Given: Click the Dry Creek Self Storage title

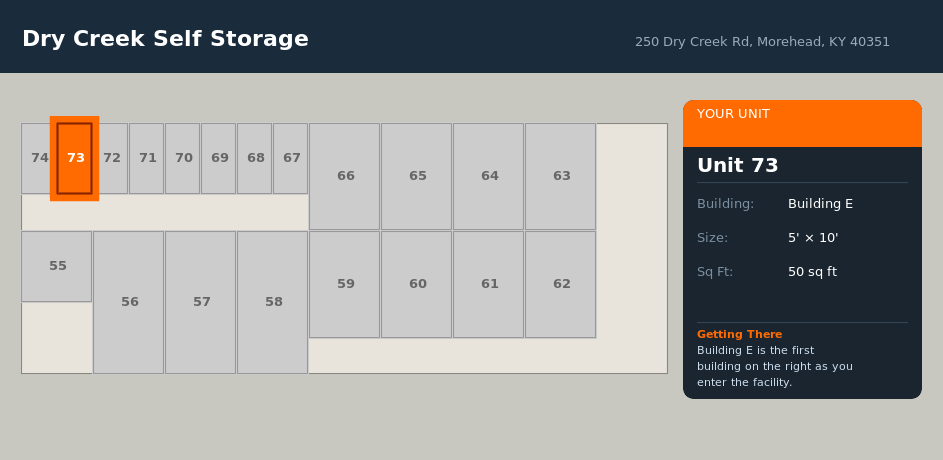Looking at the screenshot, I should pos(165,39).
